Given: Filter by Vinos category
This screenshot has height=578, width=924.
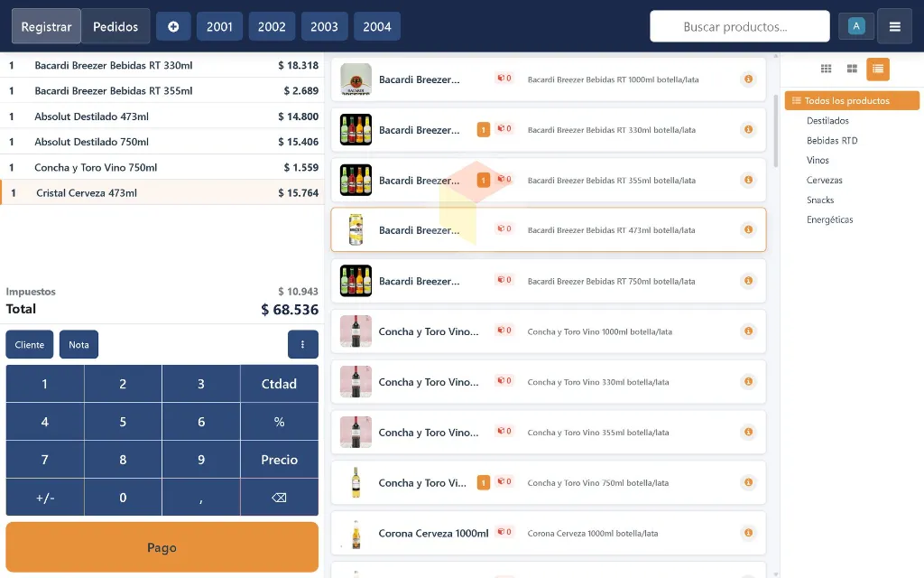Looking at the screenshot, I should [818, 160].
